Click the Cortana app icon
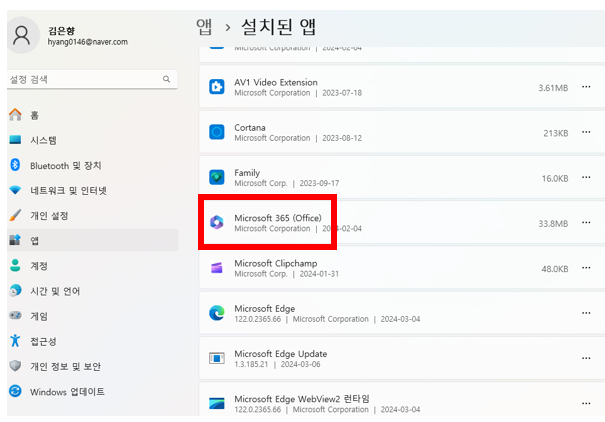The width and height of the screenshot is (605, 422). [x=217, y=132]
